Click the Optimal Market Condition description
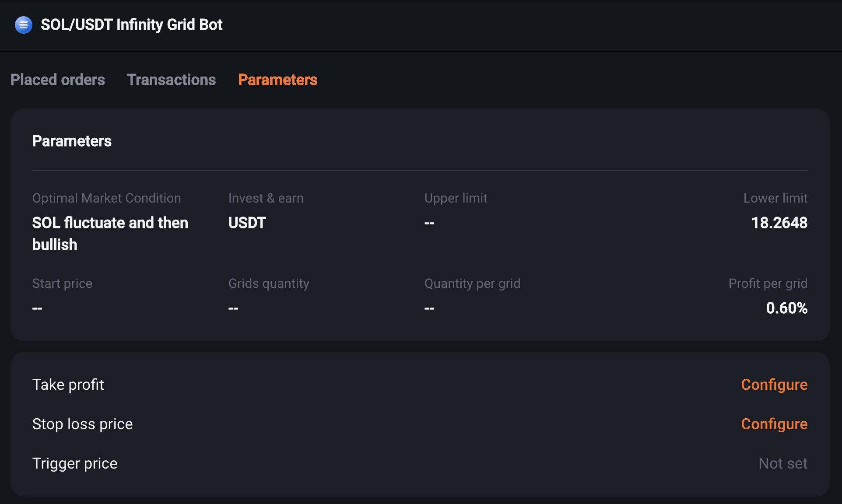This screenshot has height=504, width=842. click(x=110, y=234)
